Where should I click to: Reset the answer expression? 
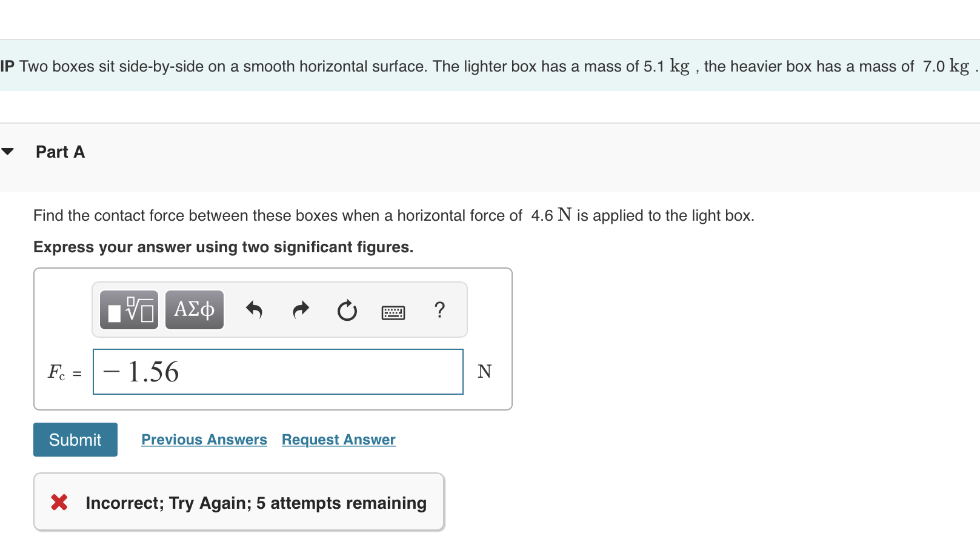pos(347,310)
